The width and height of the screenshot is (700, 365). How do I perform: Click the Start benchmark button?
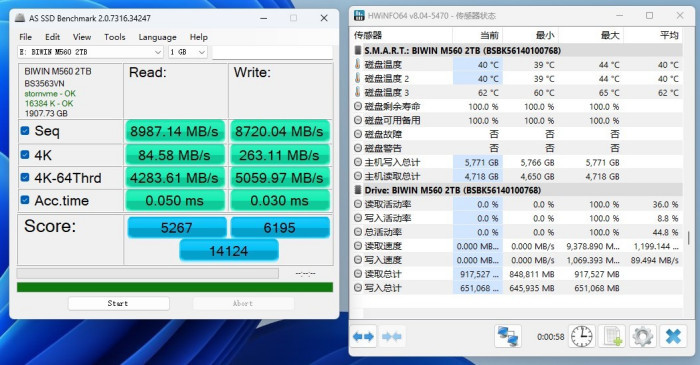[118, 303]
